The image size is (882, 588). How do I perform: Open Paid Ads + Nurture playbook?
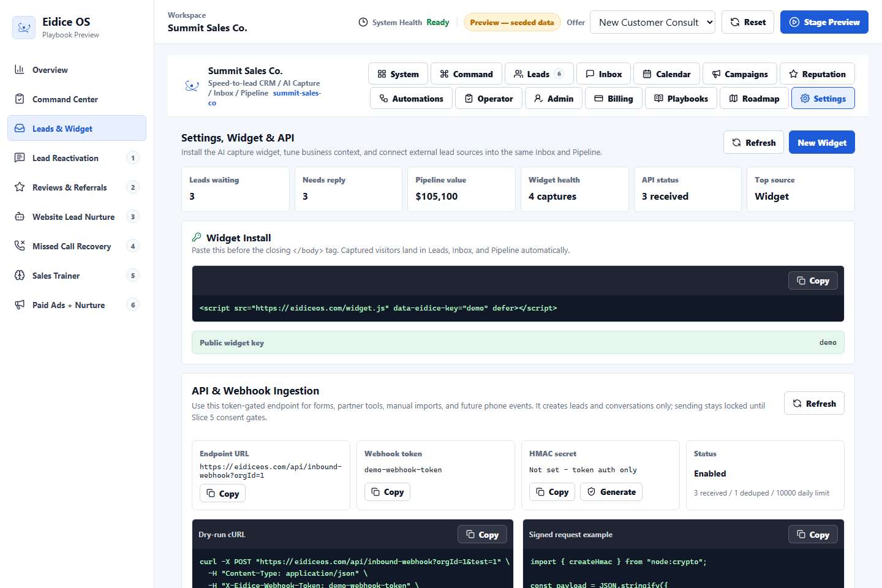77,305
